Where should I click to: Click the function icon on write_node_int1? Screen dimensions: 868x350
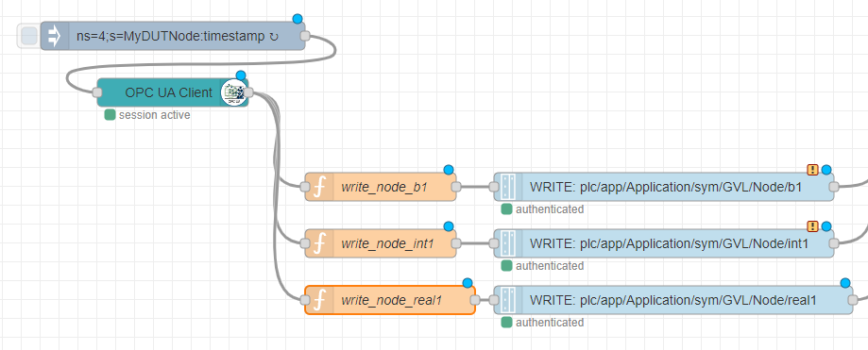[319, 243]
